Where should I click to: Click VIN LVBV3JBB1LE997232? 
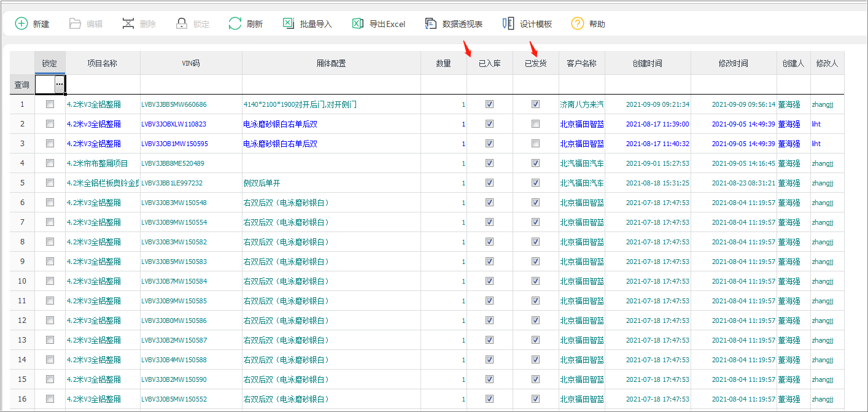pyautogui.click(x=172, y=183)
